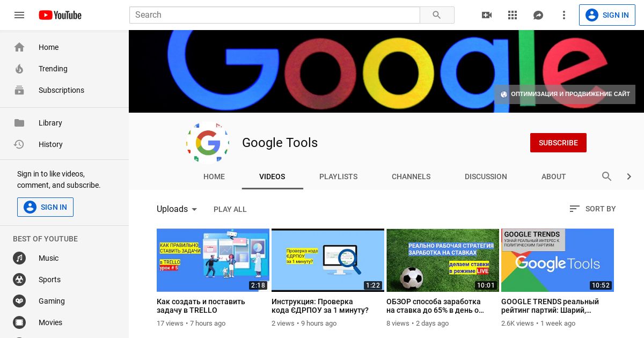Open the three-dot settings menu
The image size is (644, 338).
pyautogui.click(x=564, y=15)
